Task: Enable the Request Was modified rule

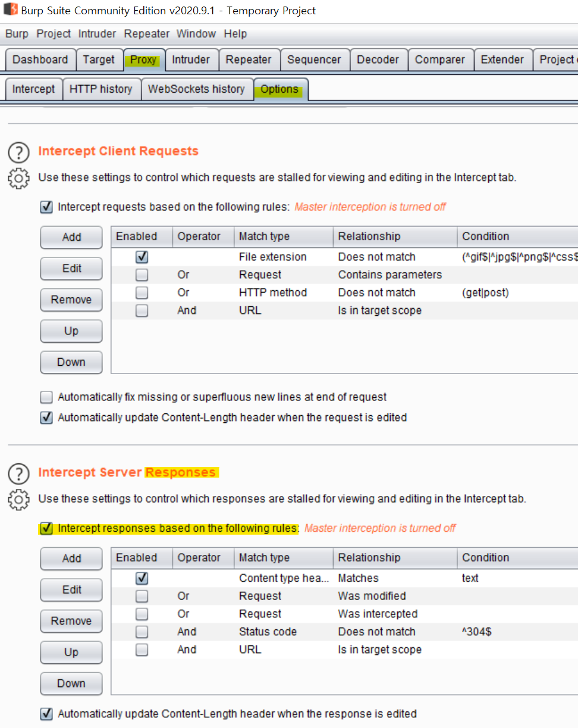Action: (x=142, y=596)
